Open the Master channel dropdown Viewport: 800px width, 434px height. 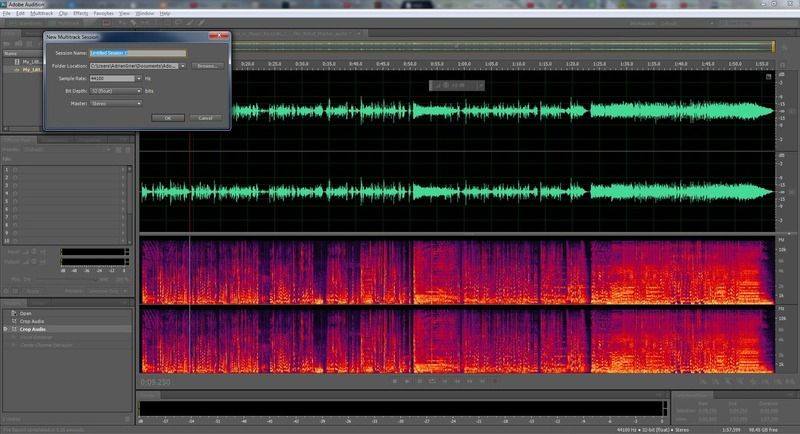click(x=116, y=104)
